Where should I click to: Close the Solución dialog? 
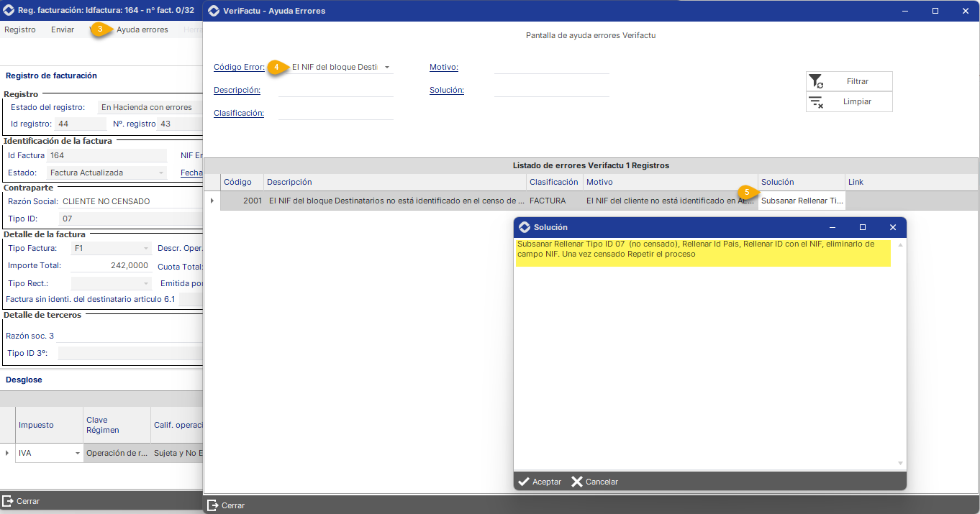892,227
